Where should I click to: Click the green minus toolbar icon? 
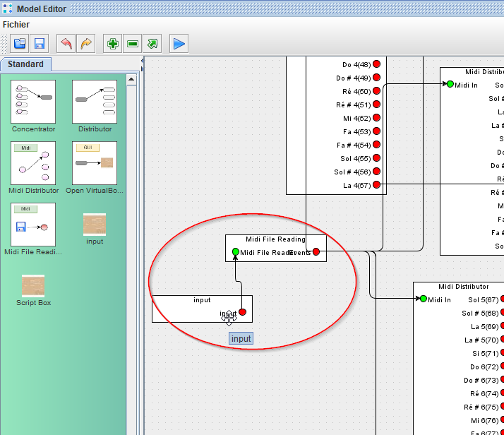point(132,44)
